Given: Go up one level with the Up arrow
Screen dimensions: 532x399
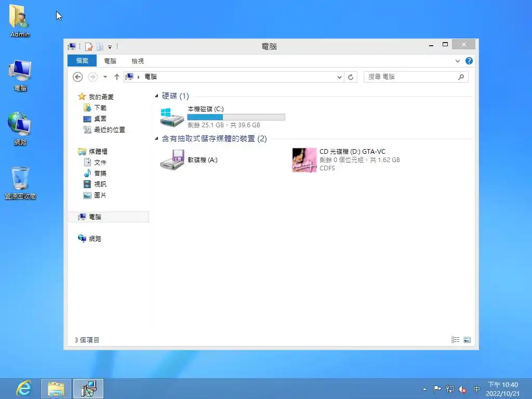Looking at the screenshot, I should (x=117, y=77).
